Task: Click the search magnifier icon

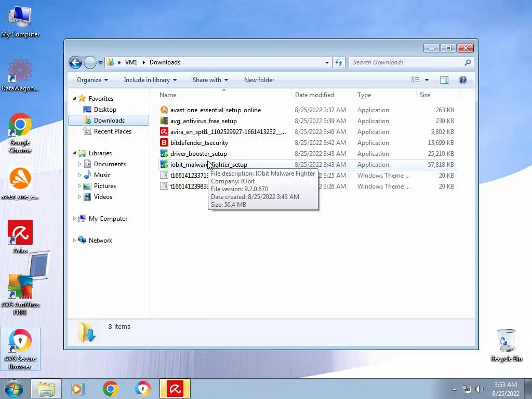Action: tap(468, 62)
